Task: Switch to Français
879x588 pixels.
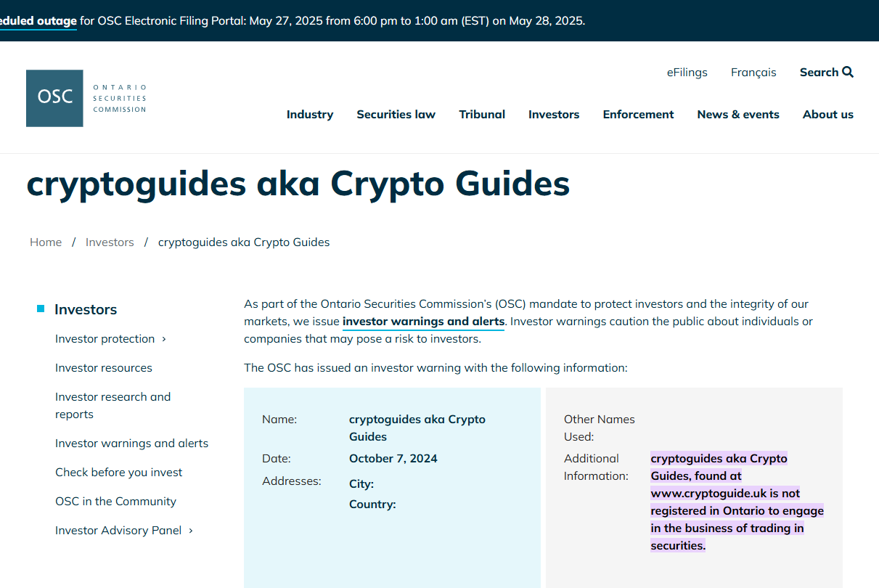Action: 753,72
